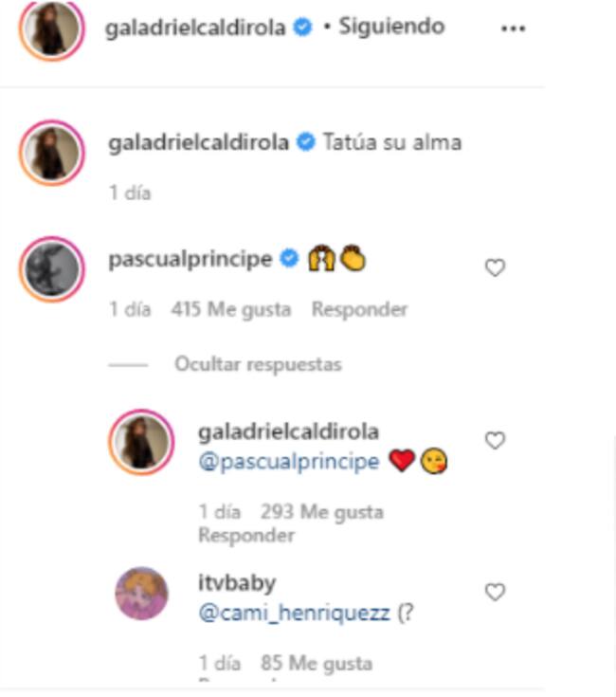Click the Siguiendo following button
Viewport: 616px width, 697px height.
tap(391, 27)
